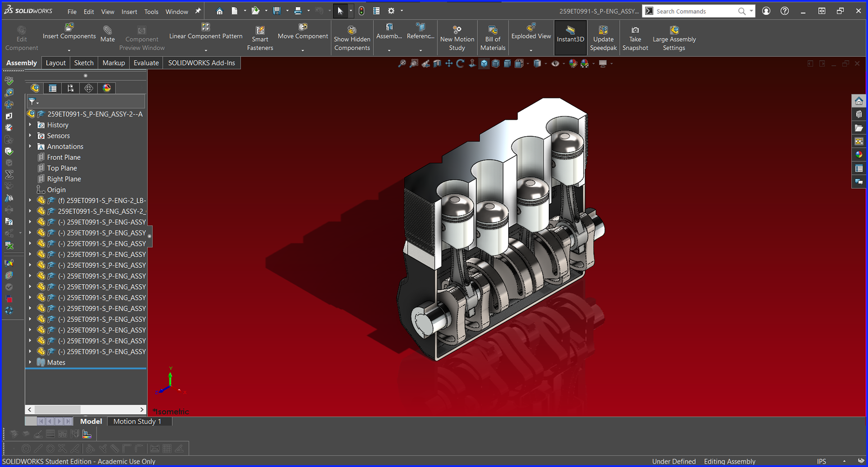
Task: Click Zoom to Area icon
Action: [414, 64]
